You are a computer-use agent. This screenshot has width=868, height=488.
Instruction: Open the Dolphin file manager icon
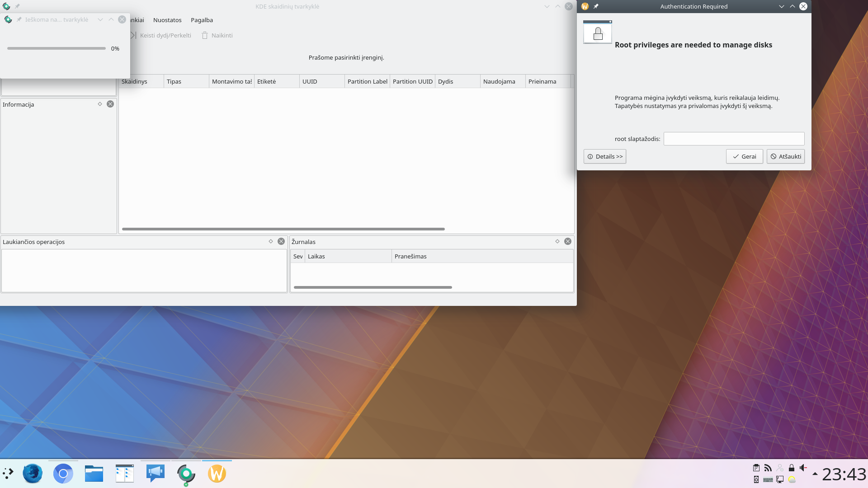[x=94, y=474]
